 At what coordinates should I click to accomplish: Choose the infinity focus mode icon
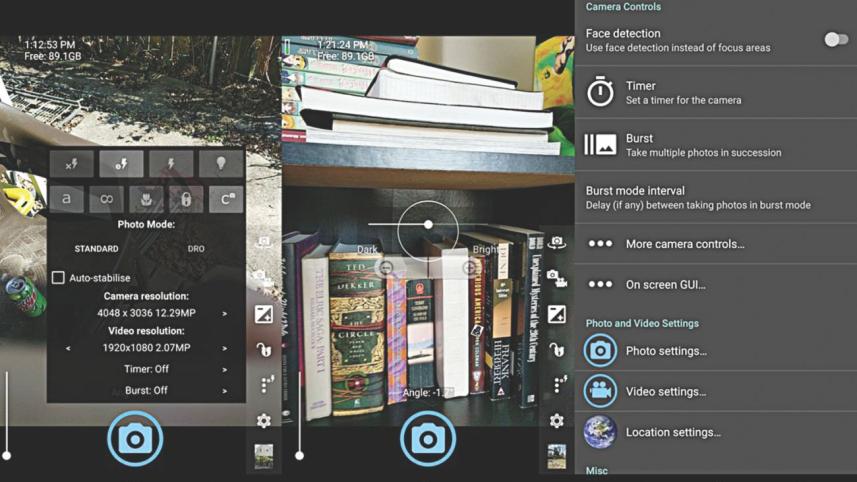[x=106, y=199]
